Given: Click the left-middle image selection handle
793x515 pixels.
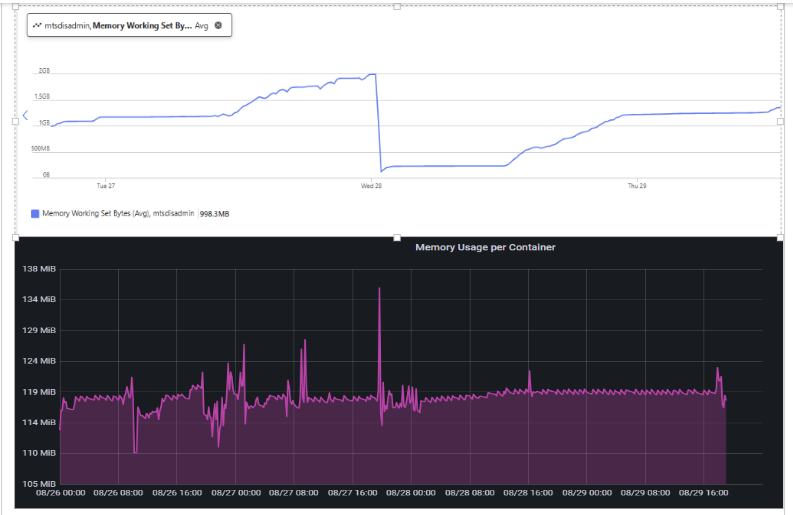Looking at the screenshot, I should coord(15,121).
